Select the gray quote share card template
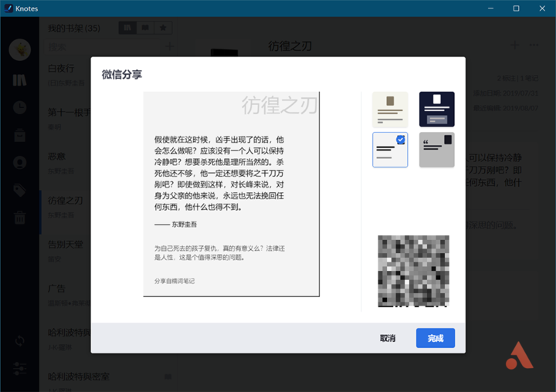Image resolution: width=556 pixels, height=392 pixels. coord(436,150)
